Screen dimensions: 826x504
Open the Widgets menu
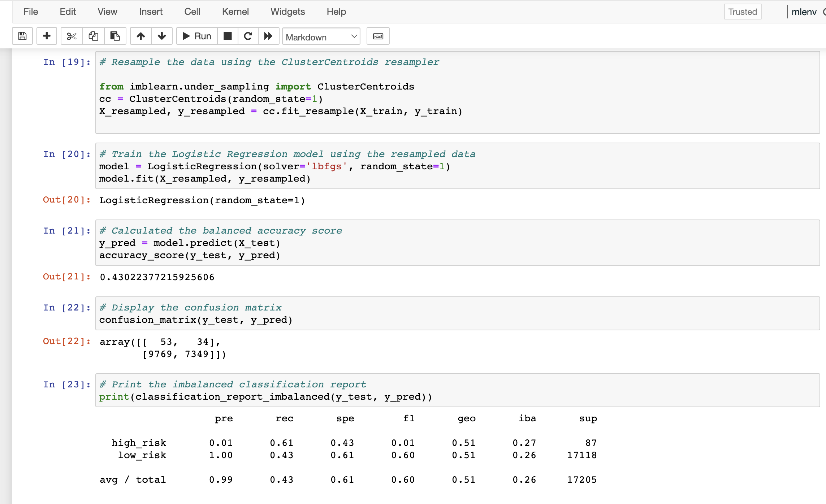287,12
